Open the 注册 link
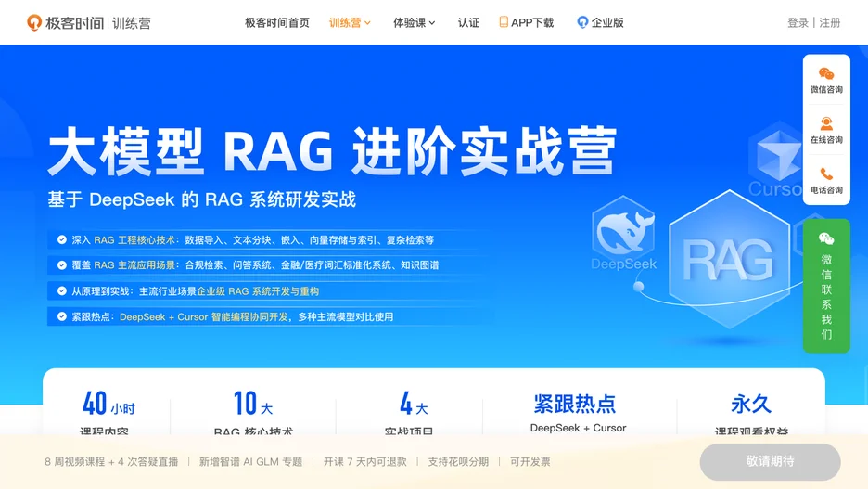Viewport: 868px width, 489px height. click(830, 22)
